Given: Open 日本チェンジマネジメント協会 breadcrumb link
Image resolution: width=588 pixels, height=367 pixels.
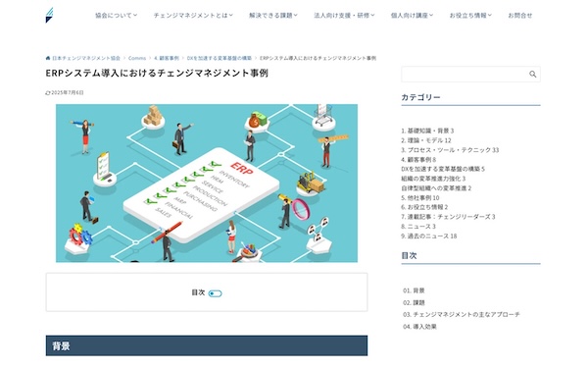Looking at the screenshot, I should coord(86,58).
